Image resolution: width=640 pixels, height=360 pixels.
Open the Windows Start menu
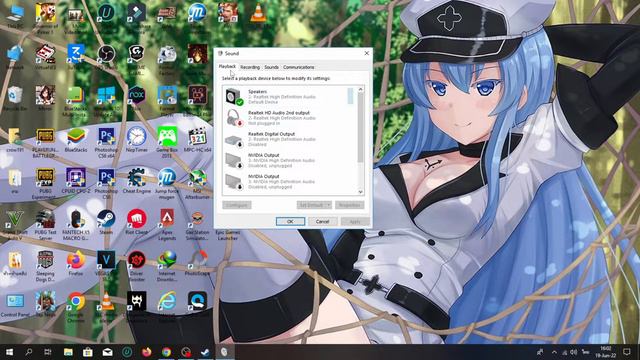coord(9,352)
